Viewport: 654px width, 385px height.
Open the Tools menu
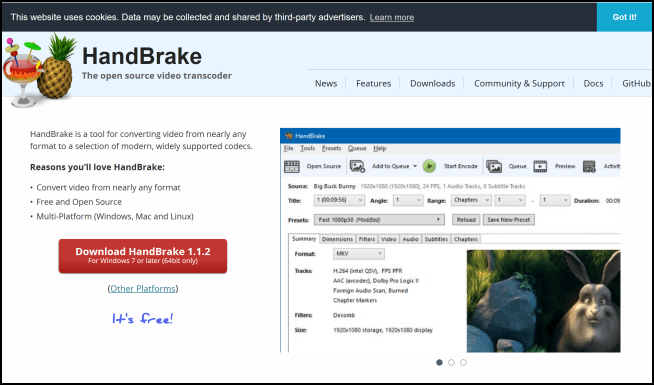coord(308,148)
